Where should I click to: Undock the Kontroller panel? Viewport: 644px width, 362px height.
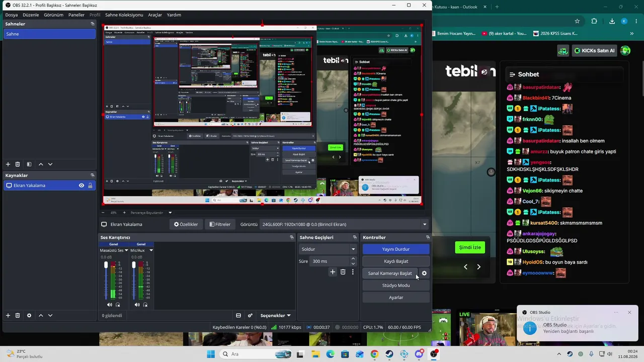click(428, 237)
